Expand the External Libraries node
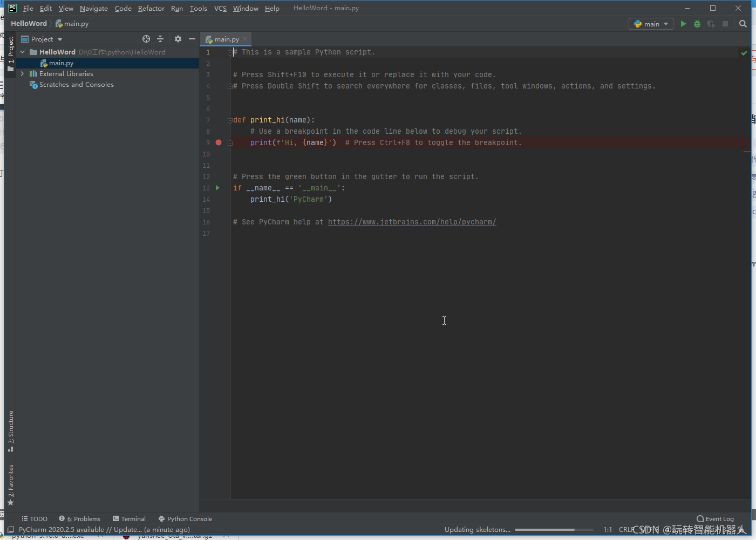 [23, 74]
